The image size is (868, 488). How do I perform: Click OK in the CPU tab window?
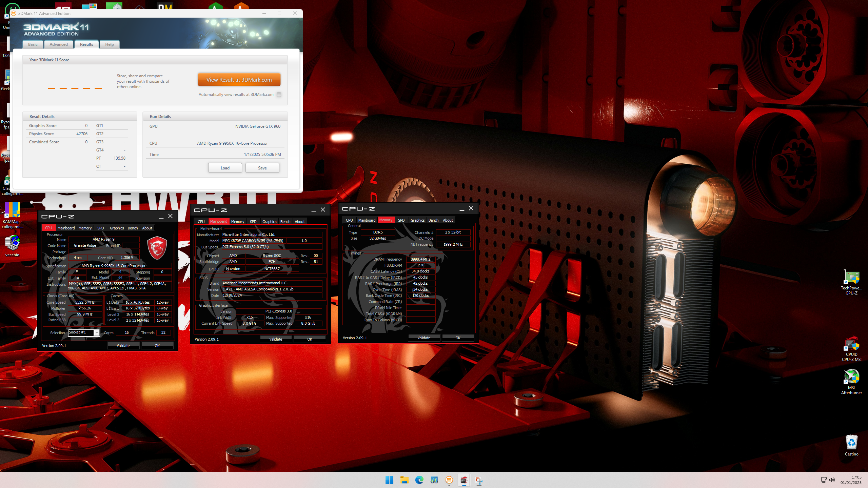(x=157, y=346)
